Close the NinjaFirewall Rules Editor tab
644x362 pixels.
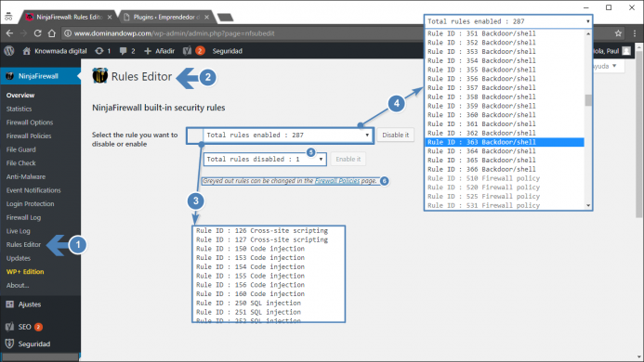coord(110,18)
